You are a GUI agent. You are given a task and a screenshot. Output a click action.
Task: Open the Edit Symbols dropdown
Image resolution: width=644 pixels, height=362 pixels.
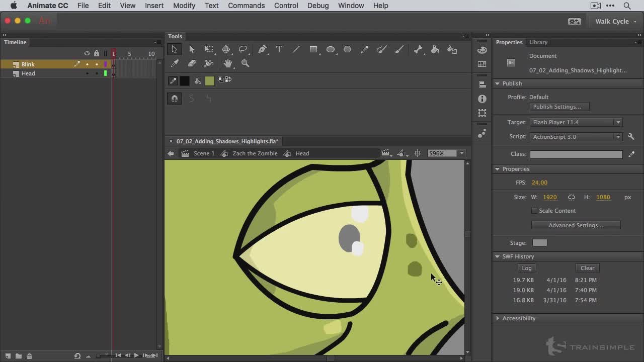pyautogui.click(x=402, y=153)
